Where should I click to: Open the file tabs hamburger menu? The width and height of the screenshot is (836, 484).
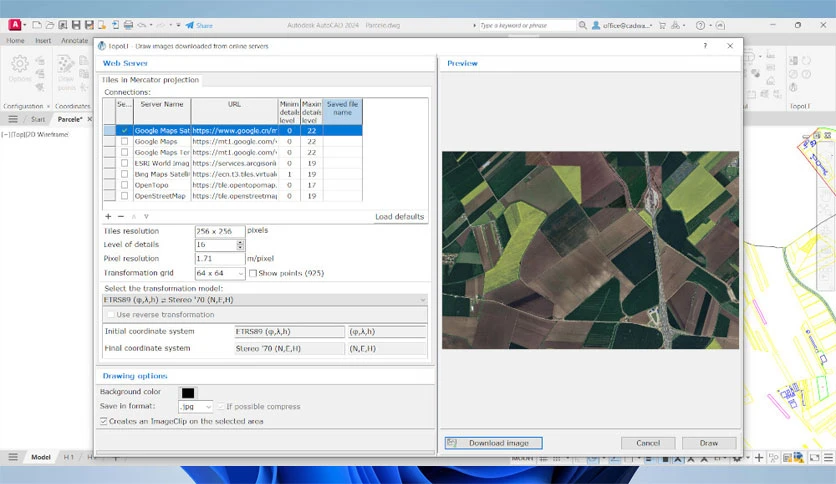coord(13,119)
